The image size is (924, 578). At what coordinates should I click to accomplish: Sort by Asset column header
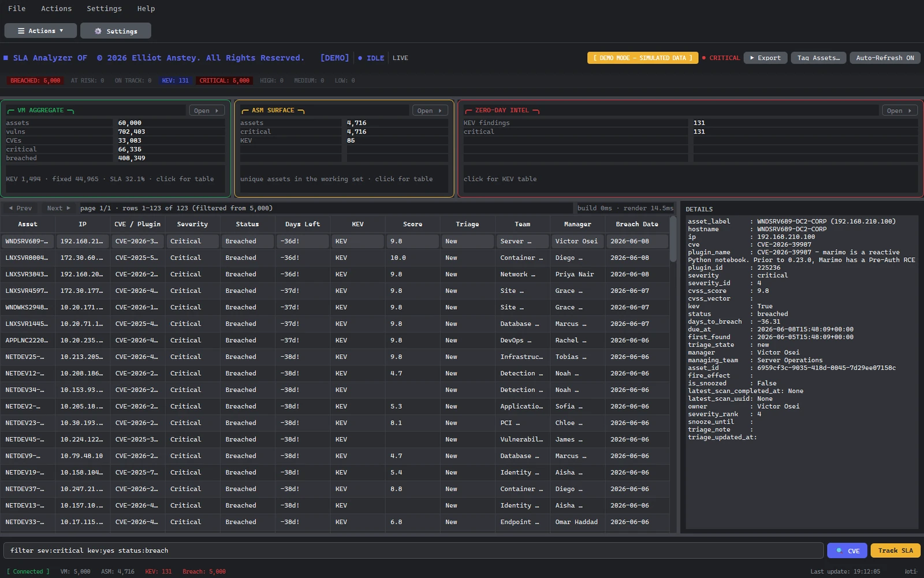28,224
